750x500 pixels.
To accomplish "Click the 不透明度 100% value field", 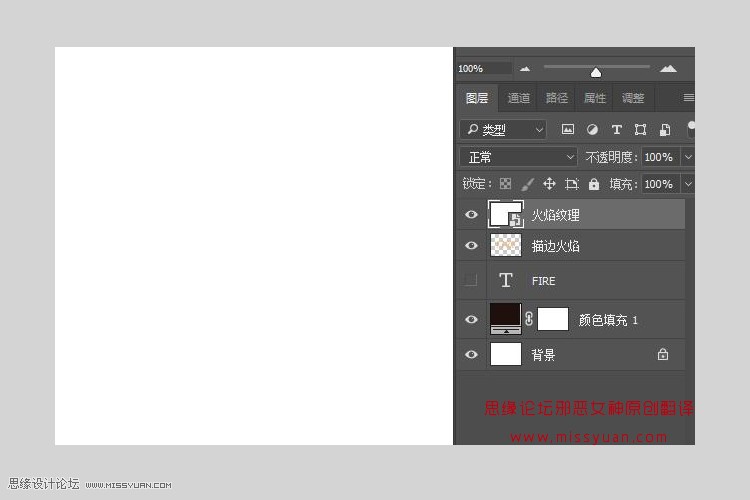I will coord(660,157).
